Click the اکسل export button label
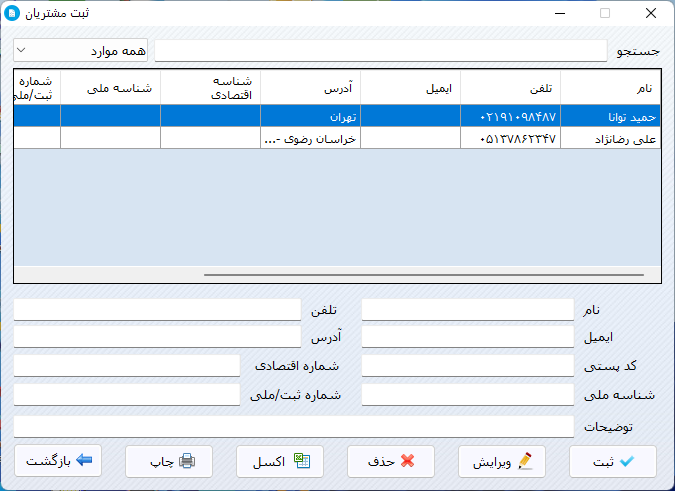This screenshot has width=675, height=491. tap(269, 462)
